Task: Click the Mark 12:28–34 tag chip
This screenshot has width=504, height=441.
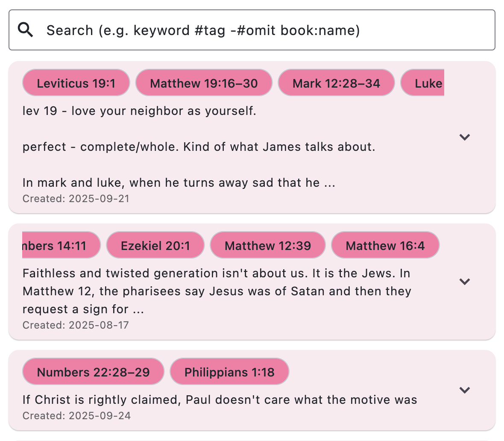Action: click(x=337, y=83)
